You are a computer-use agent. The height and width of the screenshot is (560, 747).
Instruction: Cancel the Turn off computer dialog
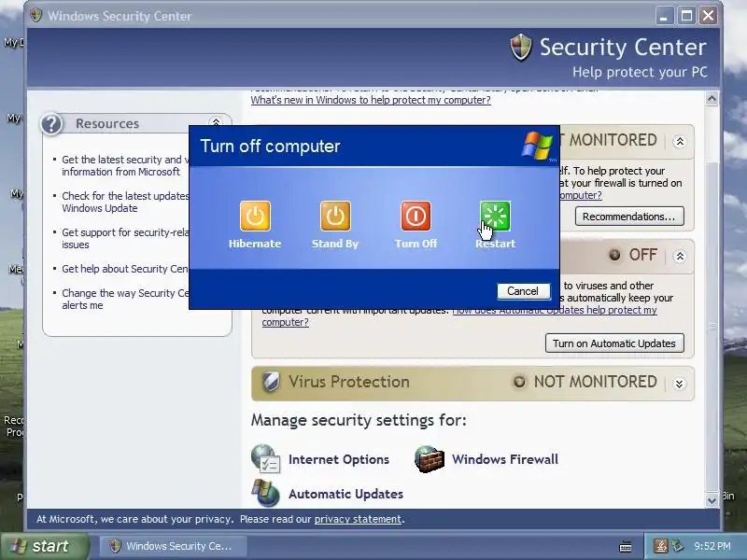click(x=523, y=291)
